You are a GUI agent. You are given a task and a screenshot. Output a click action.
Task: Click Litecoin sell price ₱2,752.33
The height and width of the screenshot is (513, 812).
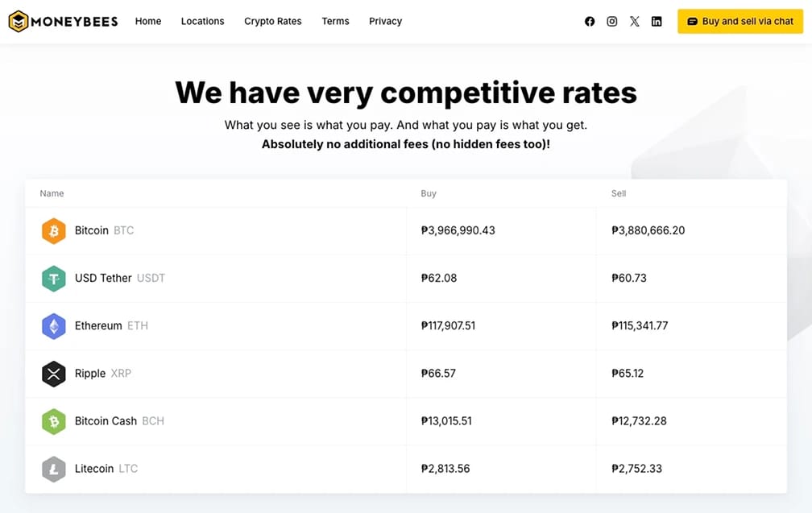coord(637,469)
